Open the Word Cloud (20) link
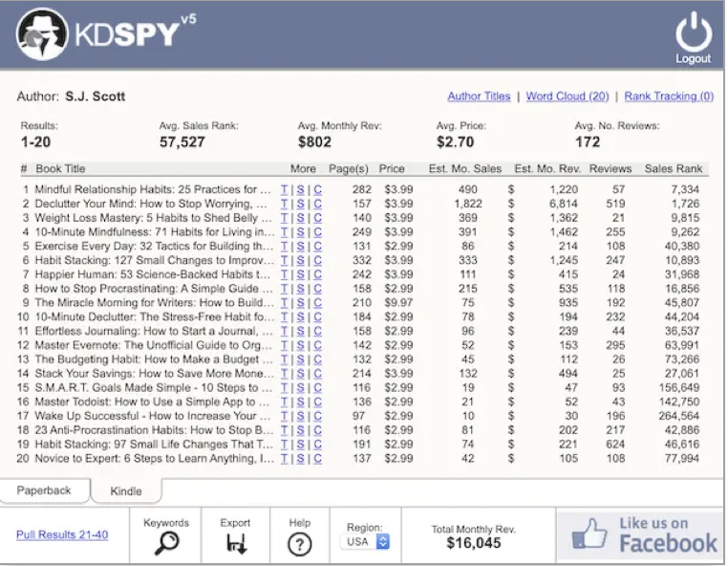The image size is (728, 566). coord(567,97)
